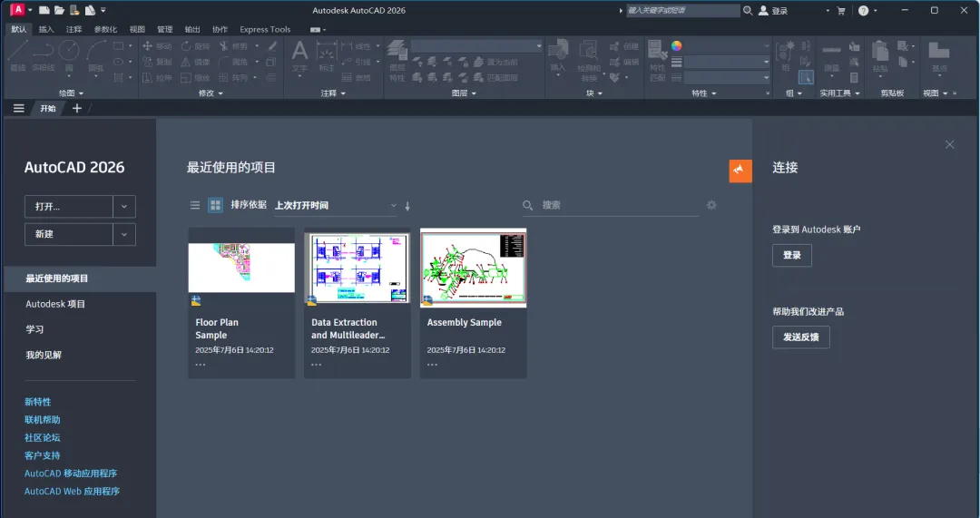Click the 发送反馈 button
Viewport: 980px width, 518px height.
point(800,337)
